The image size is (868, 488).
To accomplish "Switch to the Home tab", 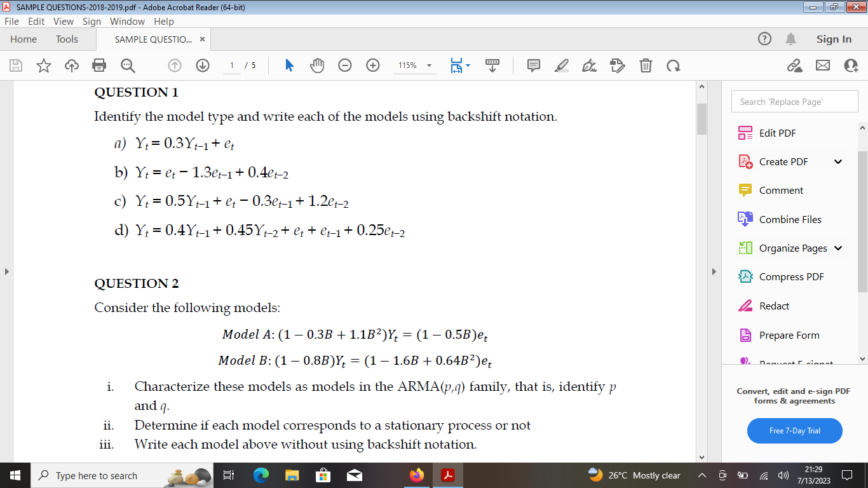I will [24, 39].
